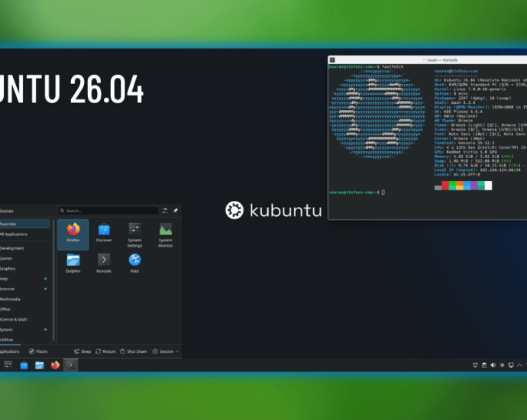Launch Firefox from the Favorites grid
This screenshot has width=527, height=420.
pyautogui.click(x=73, y=234)
